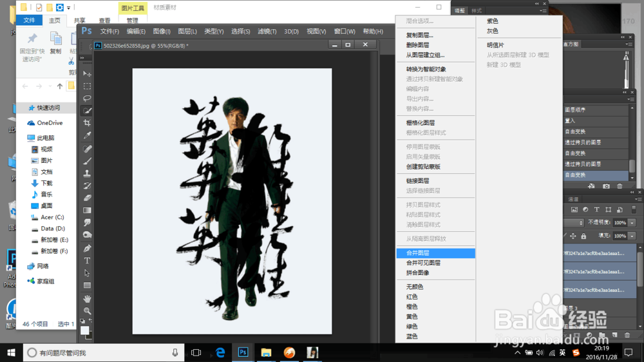Select the Lasso tool

point(87,98)
